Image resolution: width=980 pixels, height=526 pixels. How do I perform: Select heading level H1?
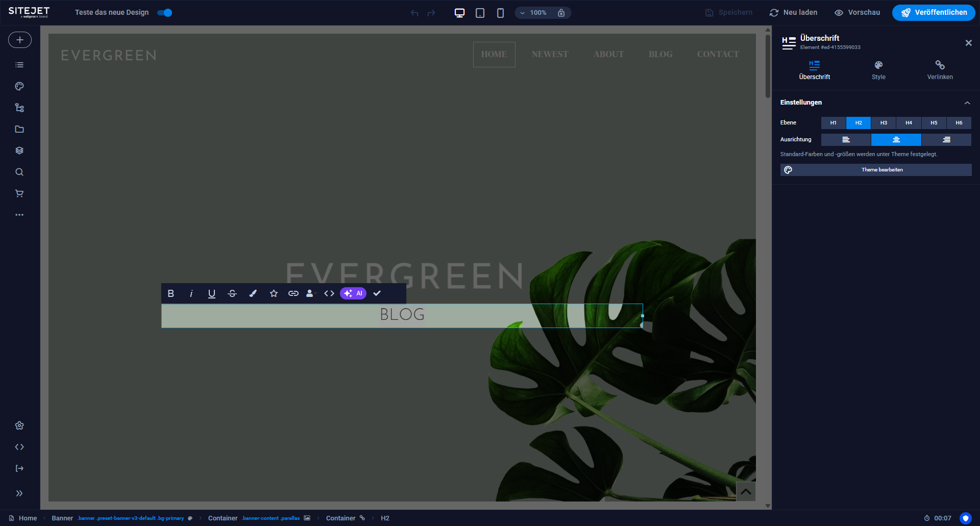pyautogui.click(x=834, y=123)
